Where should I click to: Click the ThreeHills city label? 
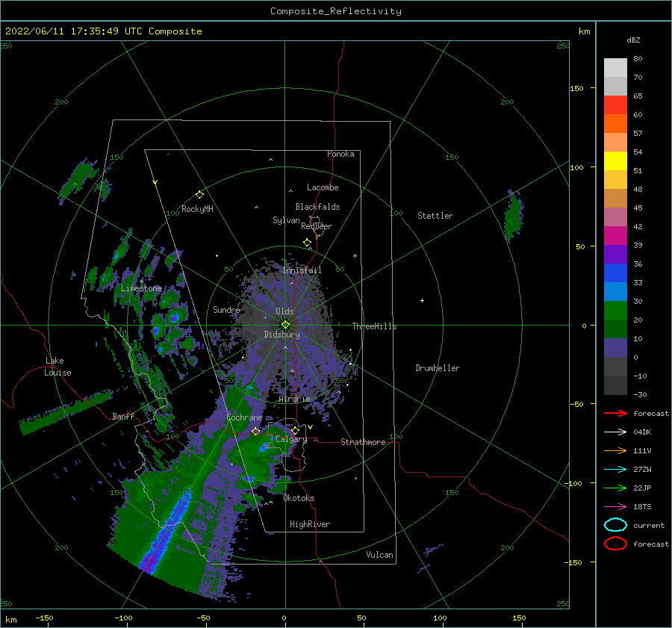[374, 326]
